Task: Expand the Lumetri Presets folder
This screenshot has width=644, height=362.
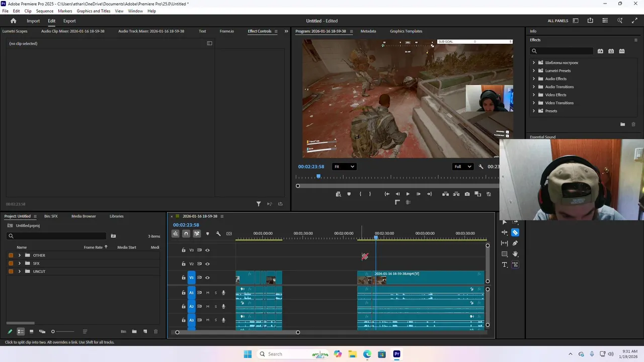Action: (534, 71)
